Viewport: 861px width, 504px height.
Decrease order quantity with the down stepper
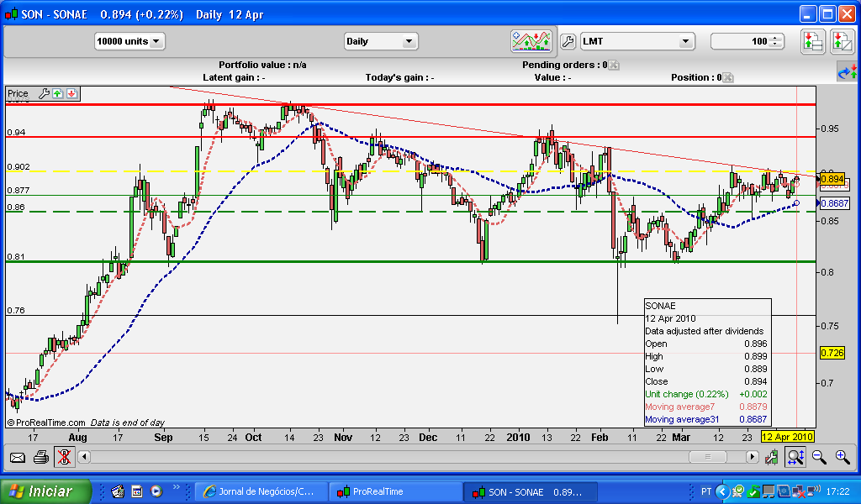click(775, 45)
